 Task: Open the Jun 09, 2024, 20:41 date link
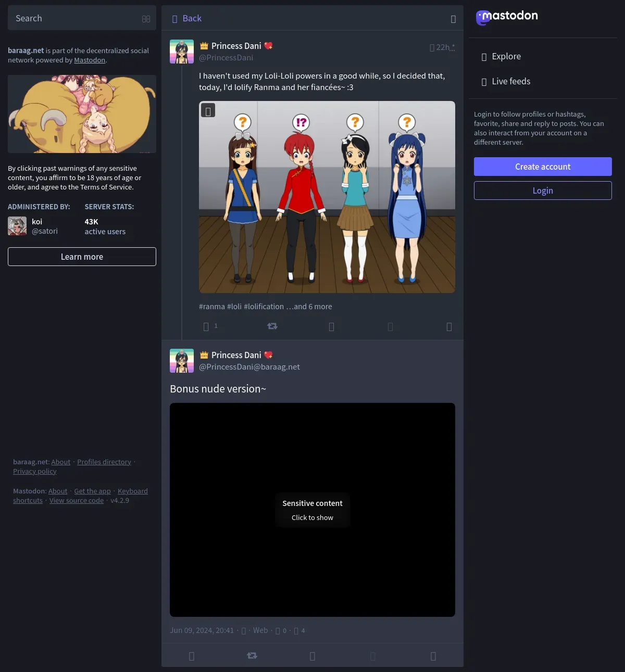(x=202, y=630)
